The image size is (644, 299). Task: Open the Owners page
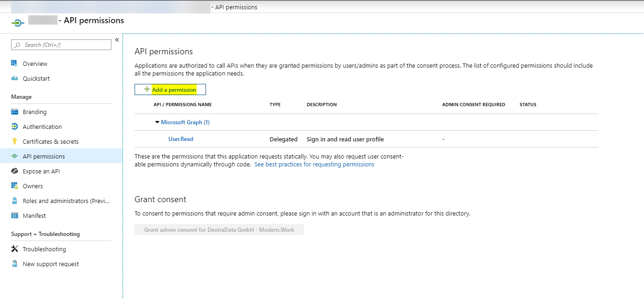tap(33, 186)
